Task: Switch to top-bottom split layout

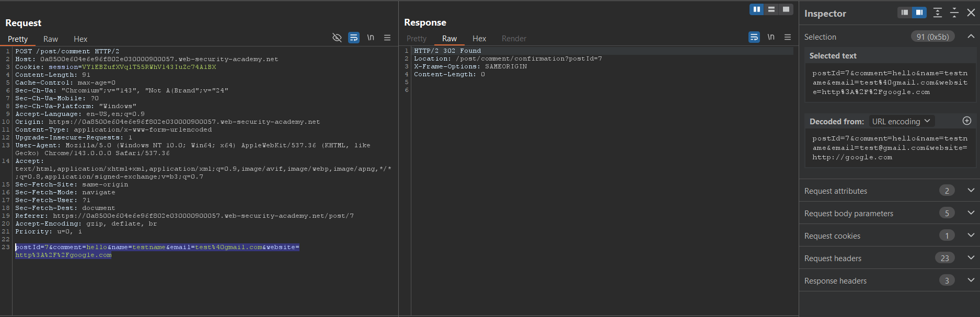Action: [x=771, y=9]
